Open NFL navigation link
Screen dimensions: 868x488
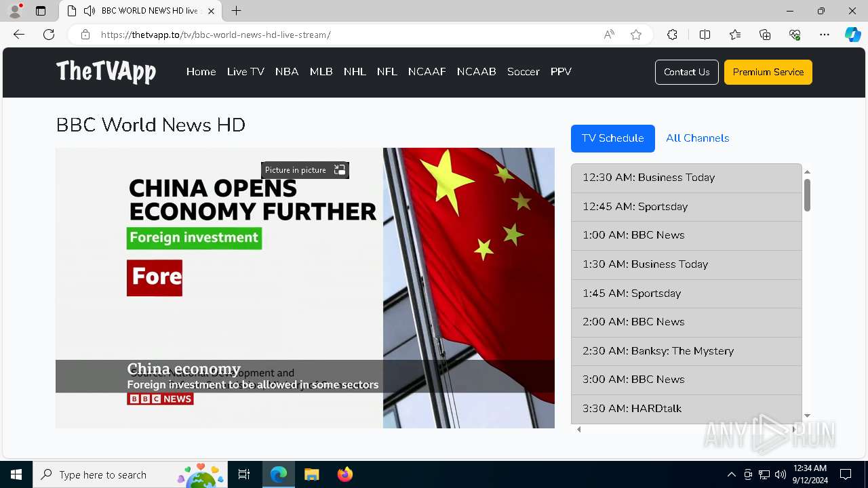(x=387, y=72)
